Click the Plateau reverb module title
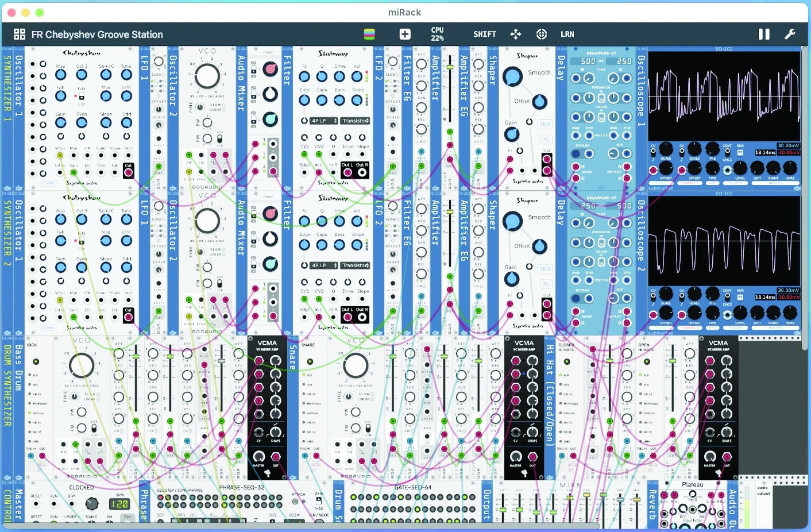This screenshot has height=532, width=811. pos(692,485)
